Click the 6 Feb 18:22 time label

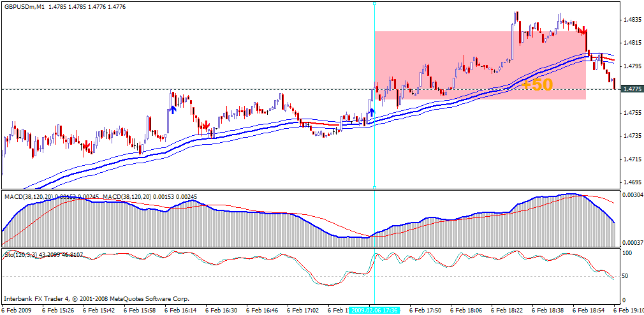tap(508, 311)
